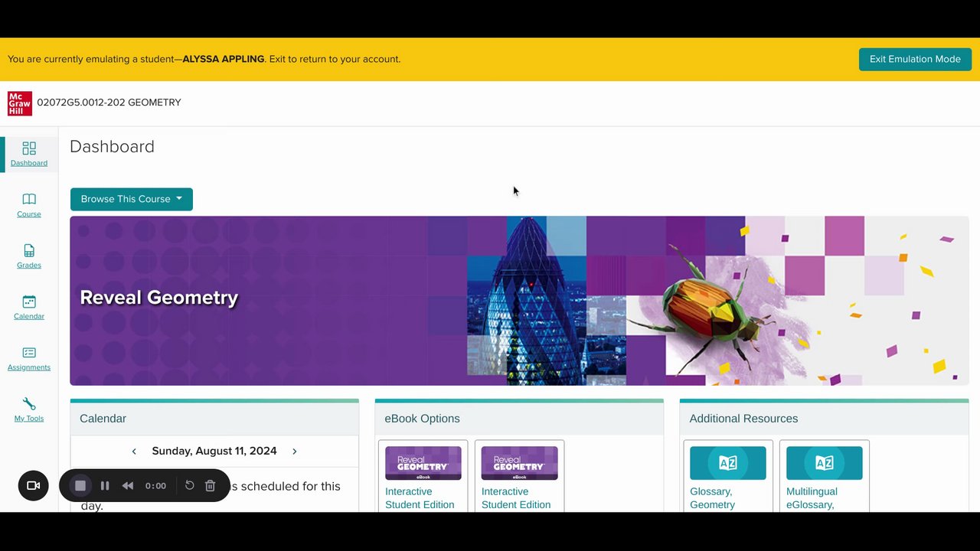This screenshot has height=551, width=980.
Task: Click the Additional Resources panel heading
Action: tap(743, 419)
